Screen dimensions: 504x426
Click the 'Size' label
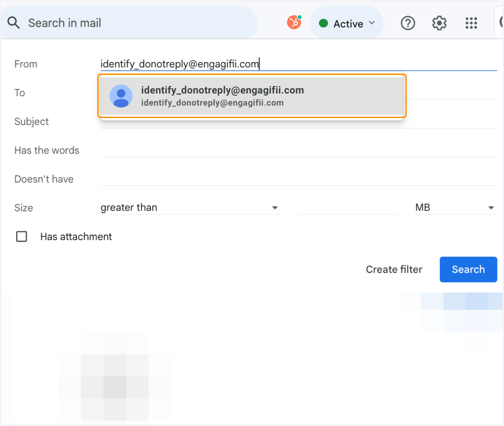click(24, 208)
